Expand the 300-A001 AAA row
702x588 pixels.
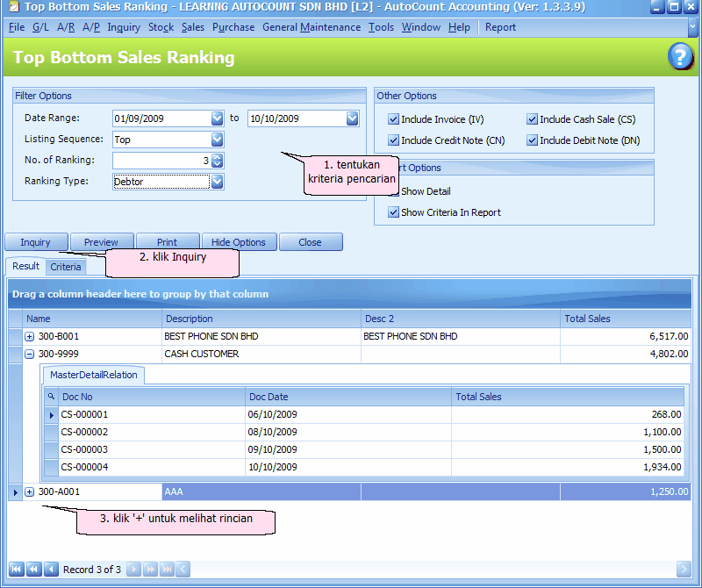(x=30, y=492)
